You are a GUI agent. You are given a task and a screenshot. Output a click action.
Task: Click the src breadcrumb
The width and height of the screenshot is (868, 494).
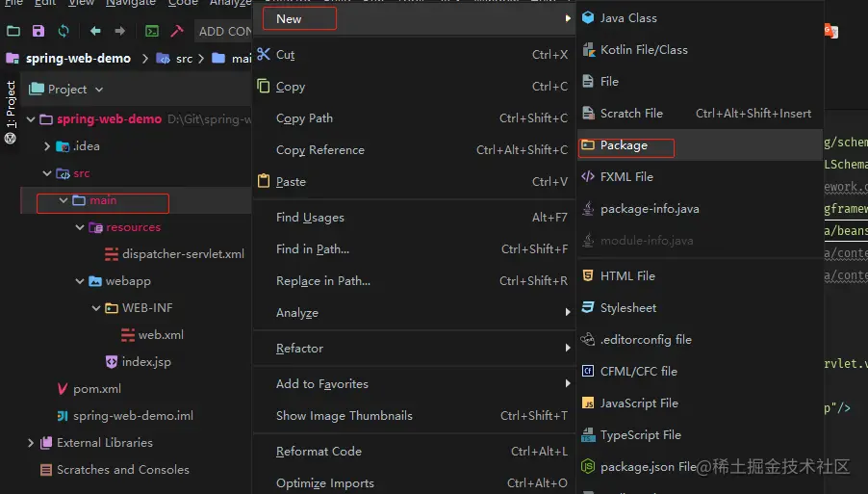click(x=175, y=58)
